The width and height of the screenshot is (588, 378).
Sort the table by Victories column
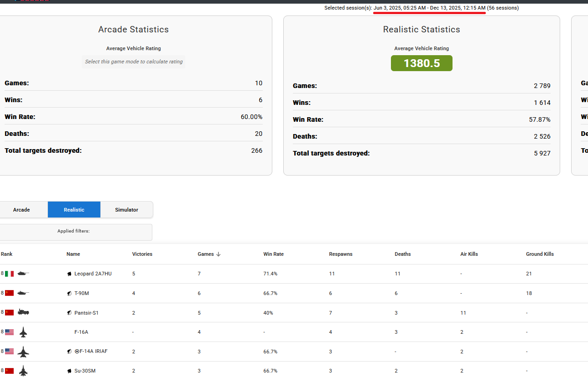click(x=142, y=254)
